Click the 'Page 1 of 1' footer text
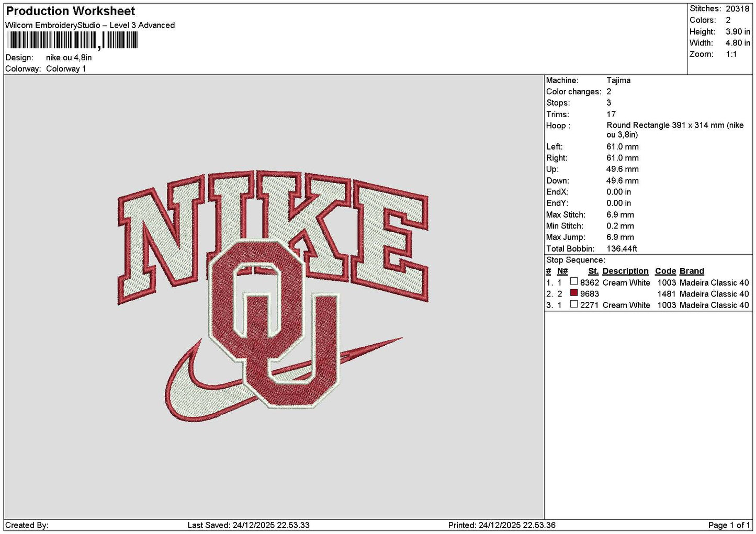 click(729, 525)
